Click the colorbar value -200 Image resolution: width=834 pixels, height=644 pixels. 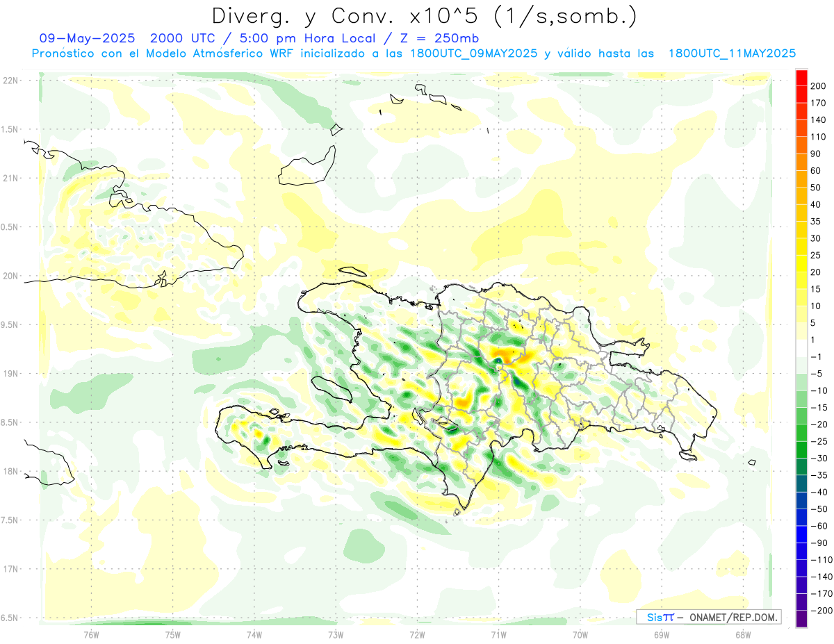(821, 611)
